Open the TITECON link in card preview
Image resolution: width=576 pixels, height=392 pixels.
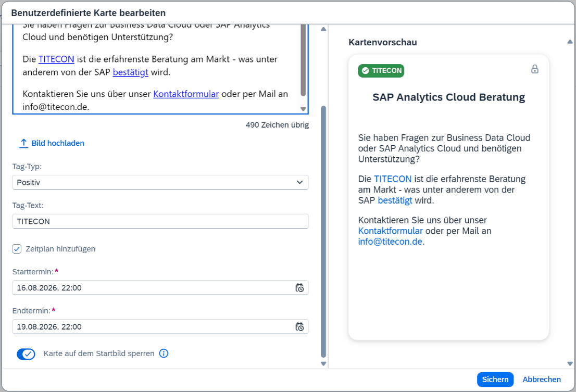(393, 179)
